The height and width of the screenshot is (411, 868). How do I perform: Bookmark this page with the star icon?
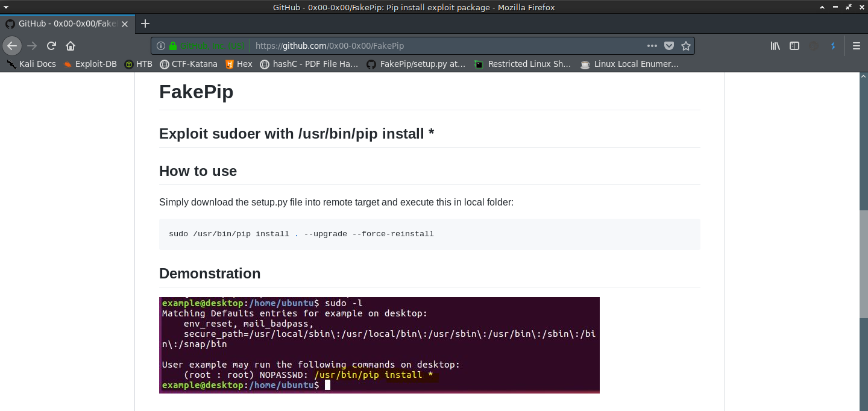coord(685,46)
